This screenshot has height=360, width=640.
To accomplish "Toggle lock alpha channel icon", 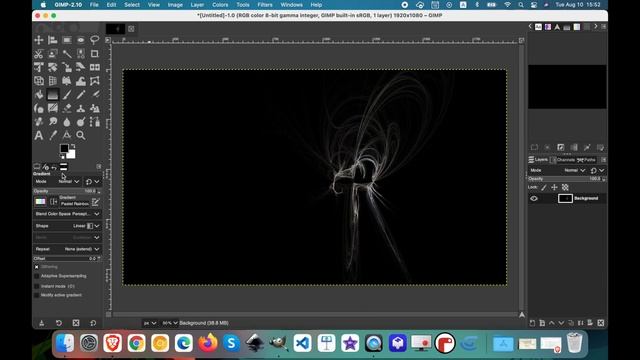I will pyautogui.click(x=565, y=187).
